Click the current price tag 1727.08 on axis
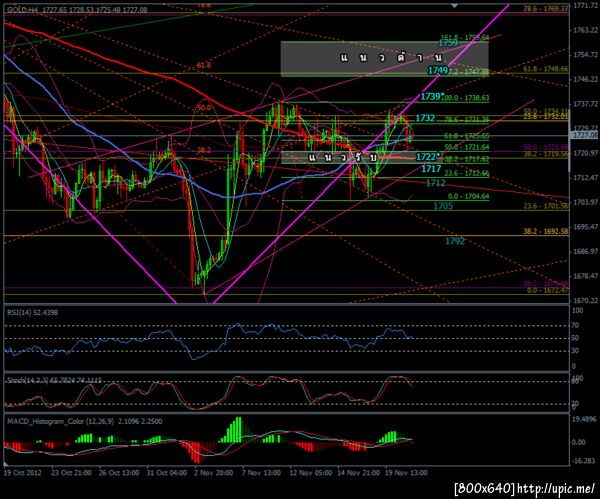 [x=585, y=135]
